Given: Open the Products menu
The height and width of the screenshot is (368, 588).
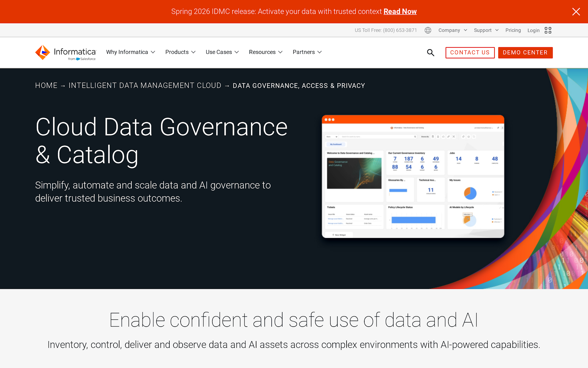Looking at the screenshot, I should (180, 52).
